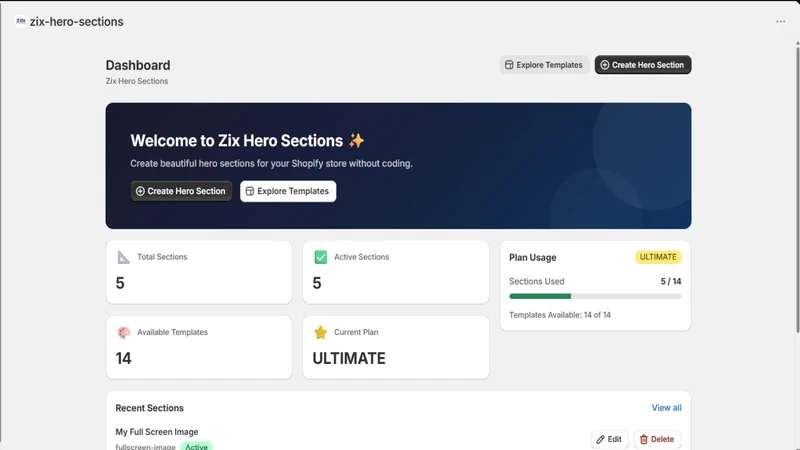Screen dimensions: 800x450
Task: Open the three-dot more options menu
Action: pyautogui.click(x=781, y=21)
